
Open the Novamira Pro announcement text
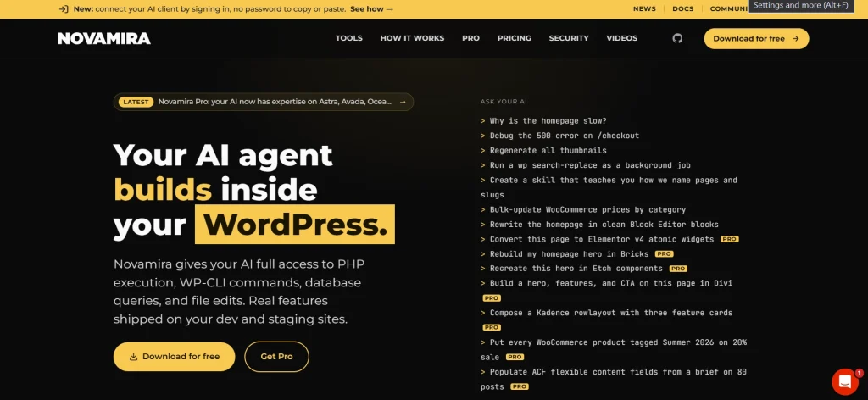(x=275, y=102)
